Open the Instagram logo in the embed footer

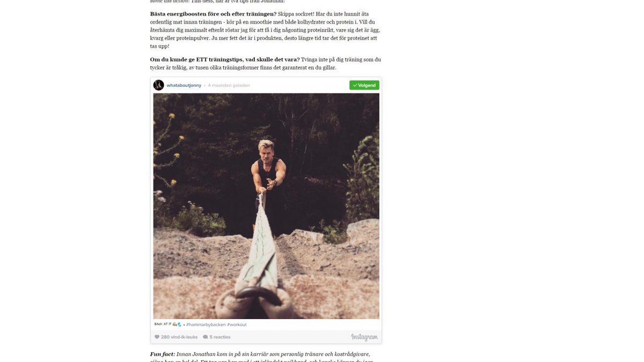click(364, 337)
